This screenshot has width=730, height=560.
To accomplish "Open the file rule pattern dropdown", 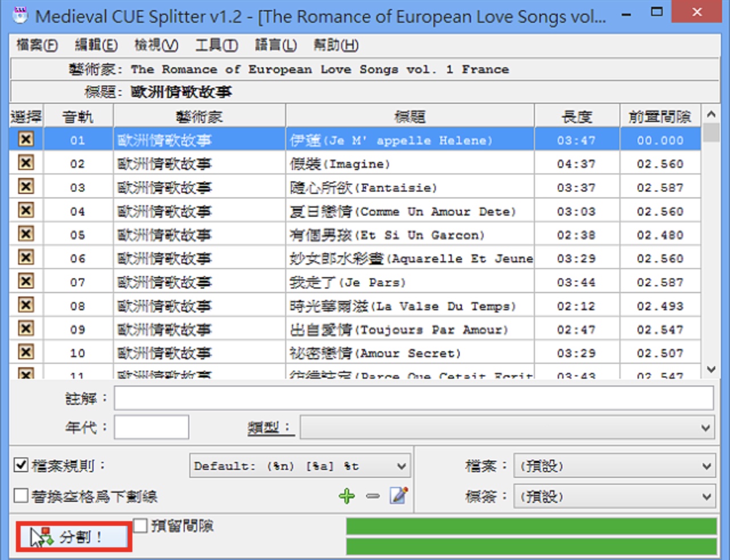I will pos(300,466).
